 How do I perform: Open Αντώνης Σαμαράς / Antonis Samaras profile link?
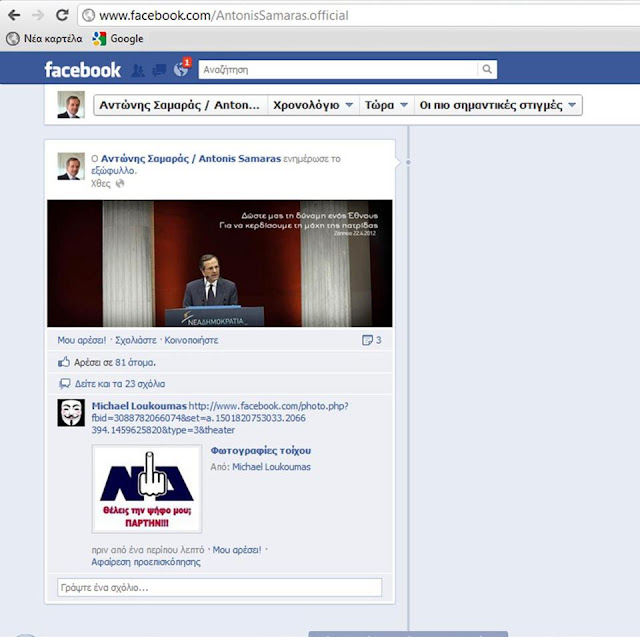[191, 158]
